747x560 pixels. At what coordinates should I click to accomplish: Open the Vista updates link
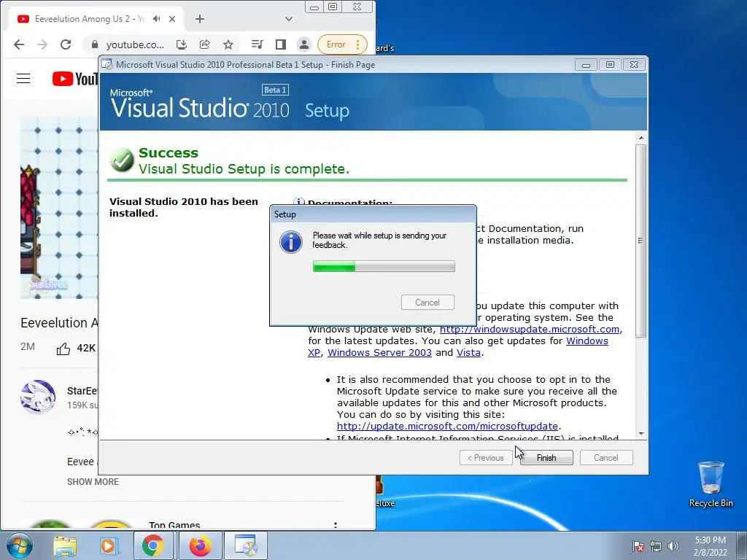[x=468, y=352]
